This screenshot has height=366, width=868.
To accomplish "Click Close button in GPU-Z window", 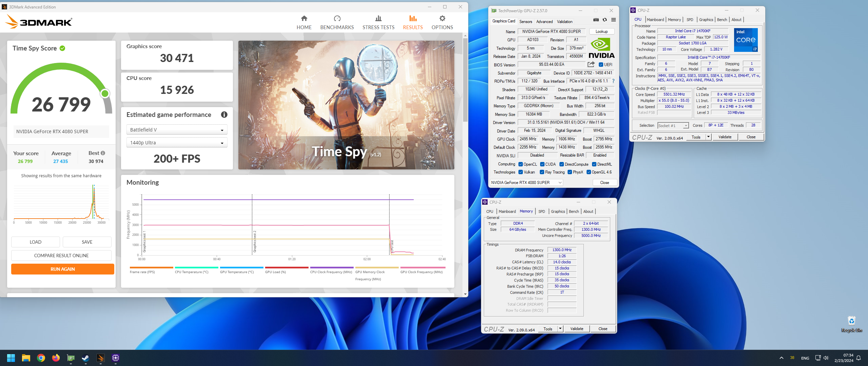I will click(x=605, y=183).
